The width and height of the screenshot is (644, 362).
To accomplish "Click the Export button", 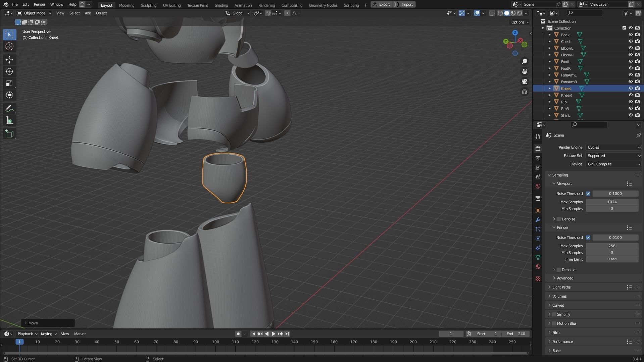I will click(x=382, y=4).
